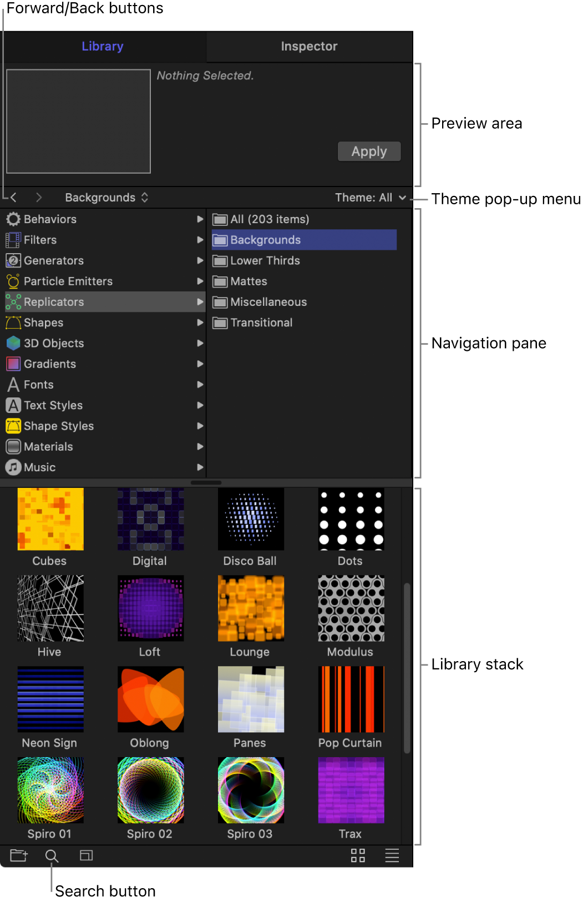Click the Replicators icon
The height and width of the screenshot is (907, 588).
(13, 302)
